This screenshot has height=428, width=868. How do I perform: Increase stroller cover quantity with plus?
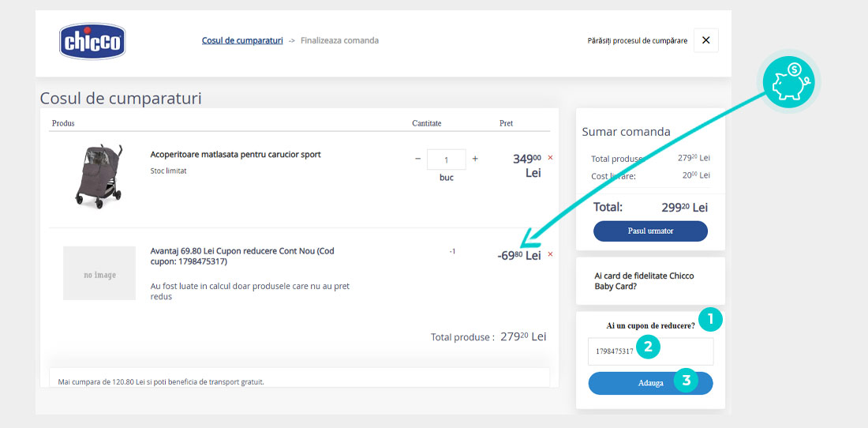point(474,159)
